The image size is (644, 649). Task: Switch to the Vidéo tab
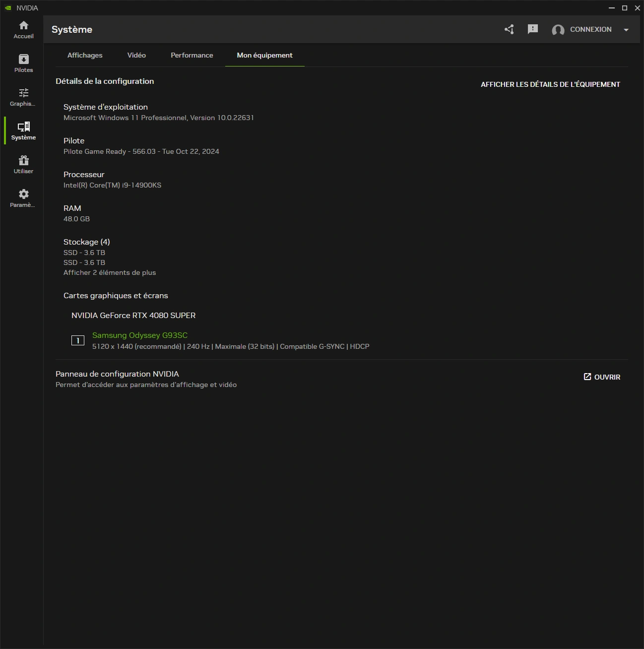(136, 55)
